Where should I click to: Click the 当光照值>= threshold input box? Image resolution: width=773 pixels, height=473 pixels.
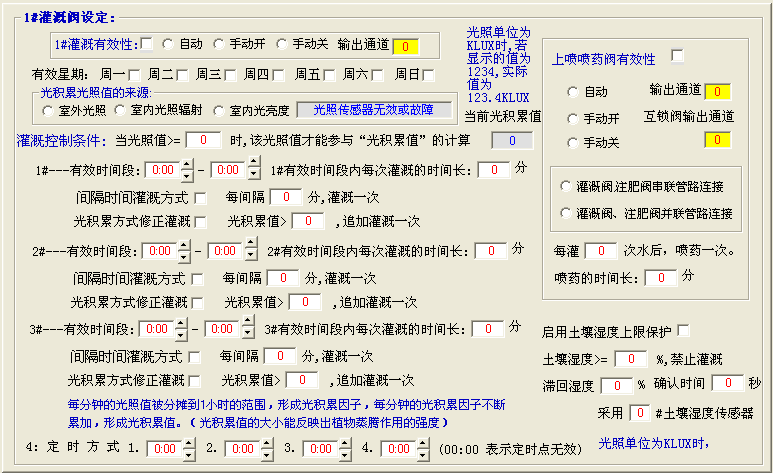pos(203,139)
